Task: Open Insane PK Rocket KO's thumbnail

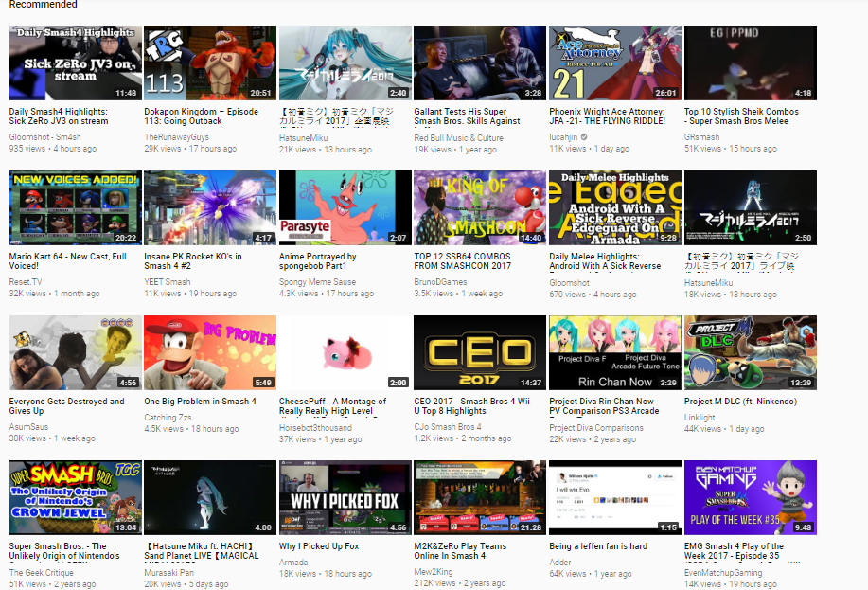Action: [x=210, y=207]
